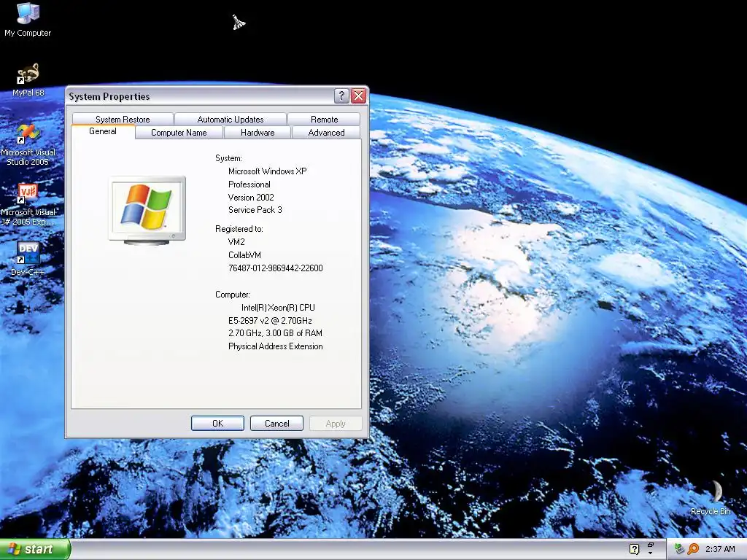Click the System Properties title bar
Screen dimensions: 747x560
pyautogui.click(x=200, y=96)
